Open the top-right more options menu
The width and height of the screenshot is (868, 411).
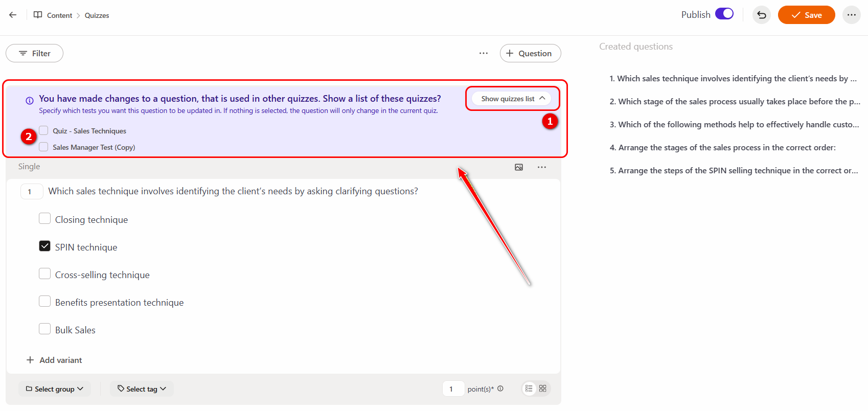[x=851, y=15]
